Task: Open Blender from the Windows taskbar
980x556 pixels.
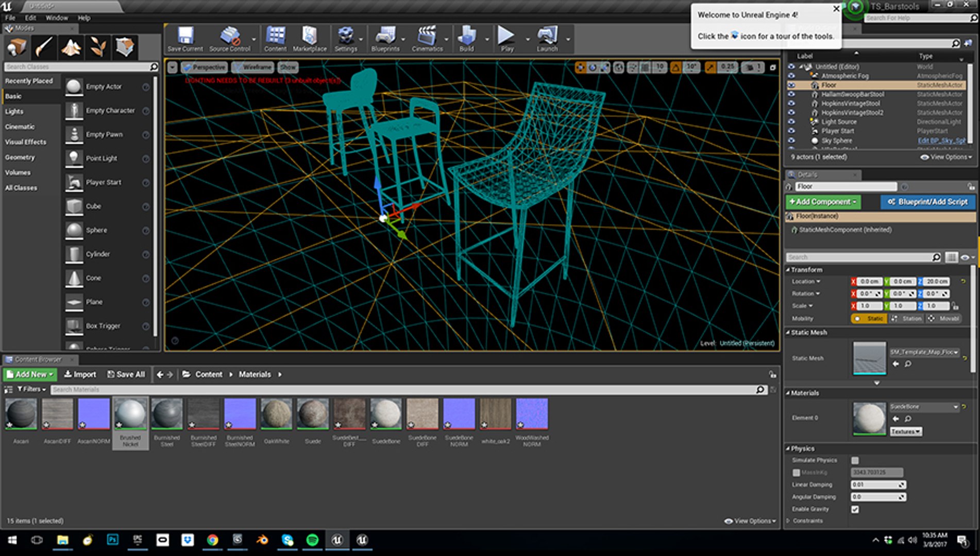Action: click(262, 540)
